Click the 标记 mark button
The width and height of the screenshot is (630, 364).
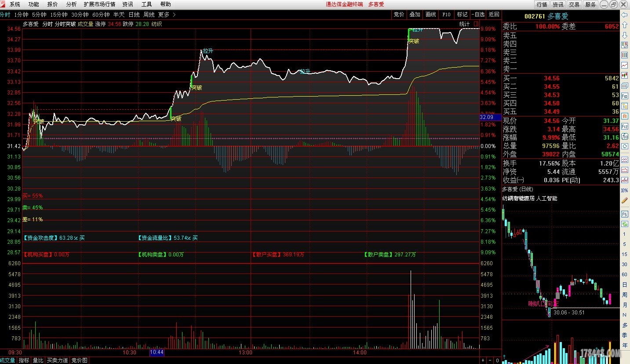coord(462,14)
